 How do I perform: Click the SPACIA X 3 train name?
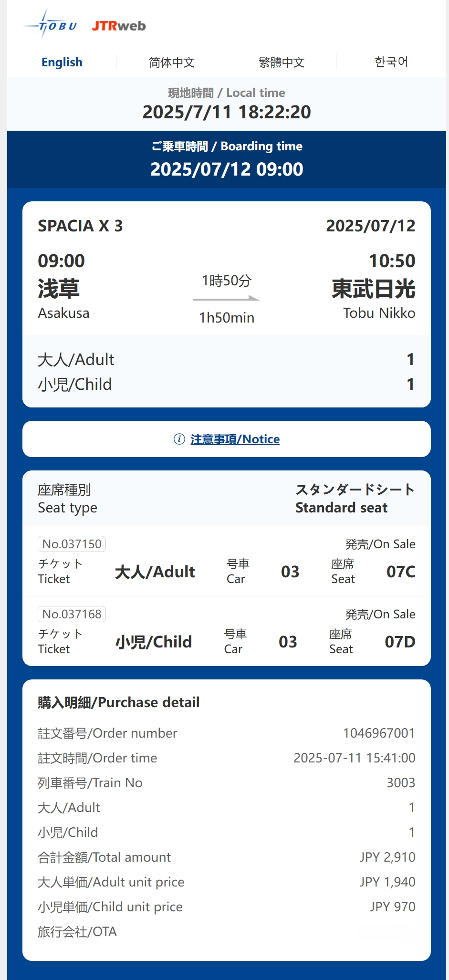(x=80, y=226)
